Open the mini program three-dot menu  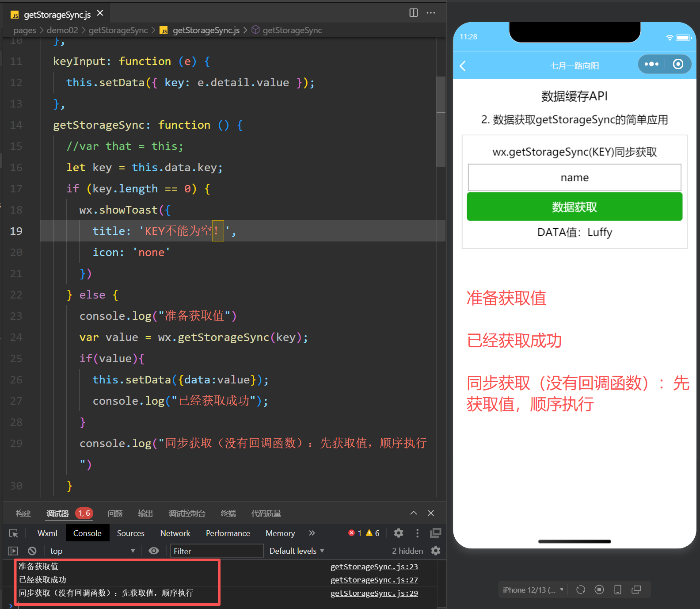pos(651,64)
